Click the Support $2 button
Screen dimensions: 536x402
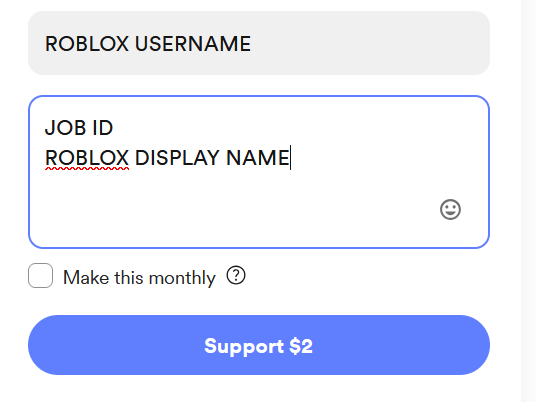259,345
